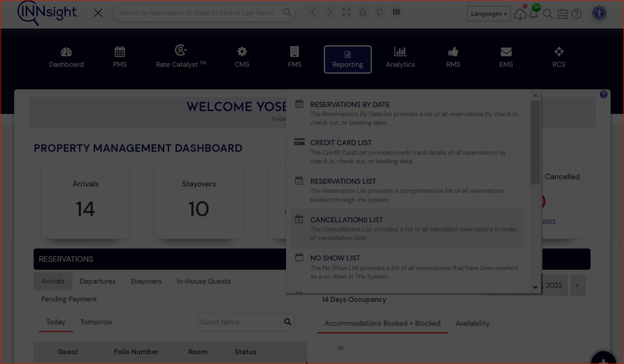Click the Arrivals 14 card
624x364 pixels.
tap(85, 201)
